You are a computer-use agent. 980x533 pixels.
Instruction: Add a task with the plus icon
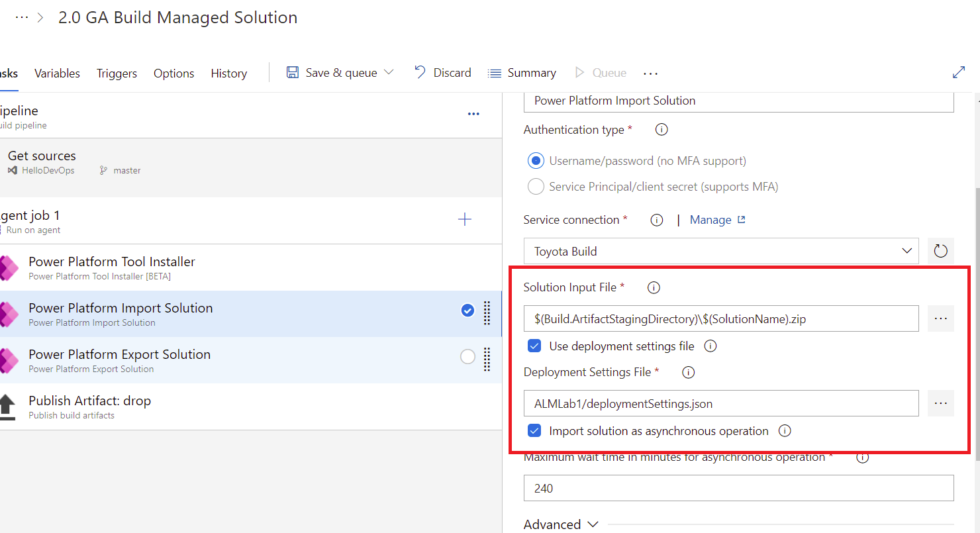[465, 219]
